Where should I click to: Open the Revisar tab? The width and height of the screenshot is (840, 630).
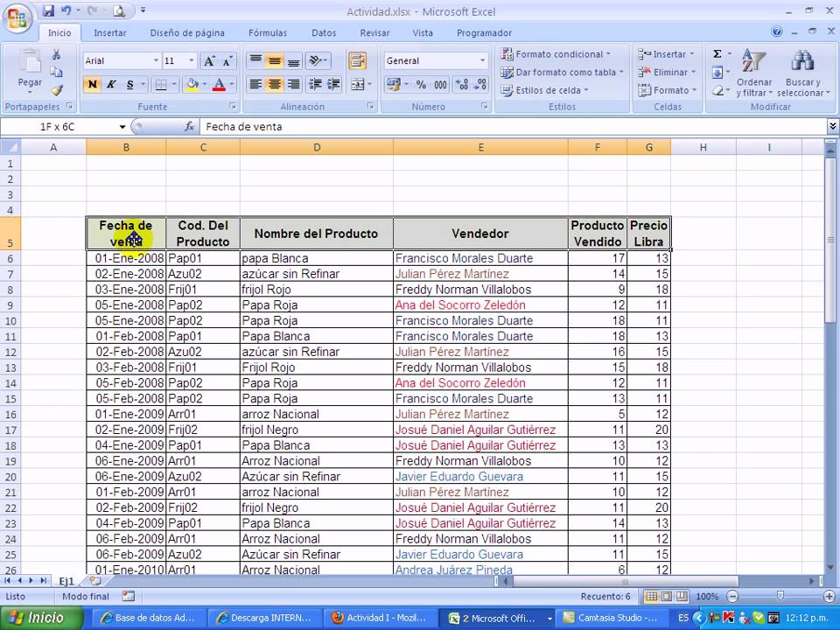tap(374, 32)
